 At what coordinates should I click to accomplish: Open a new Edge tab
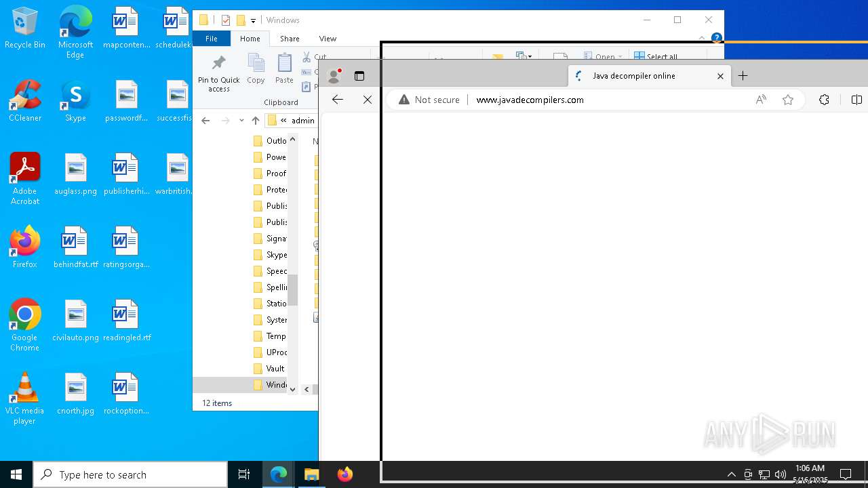pos(743,76)
